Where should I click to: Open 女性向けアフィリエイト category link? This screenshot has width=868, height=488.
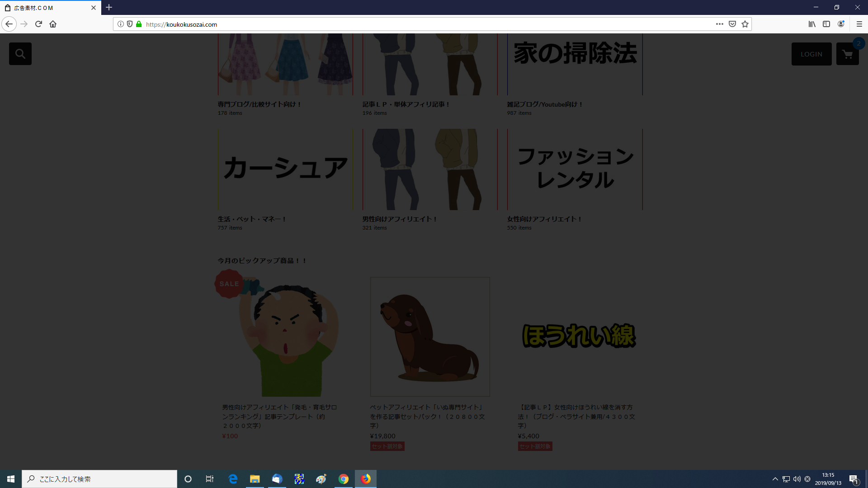544,219
